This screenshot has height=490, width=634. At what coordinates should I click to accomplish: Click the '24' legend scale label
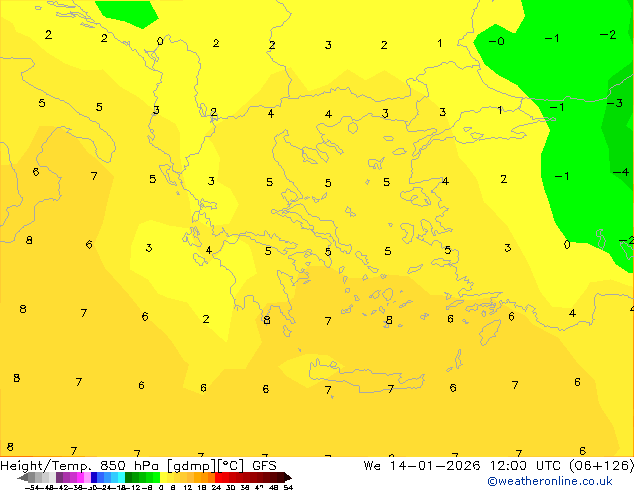216,487
